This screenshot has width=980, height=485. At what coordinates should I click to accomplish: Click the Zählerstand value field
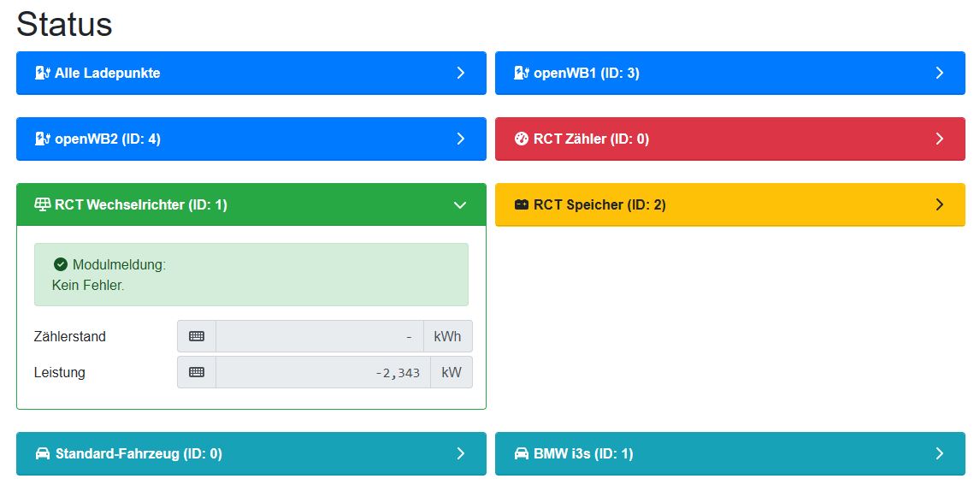320,337
